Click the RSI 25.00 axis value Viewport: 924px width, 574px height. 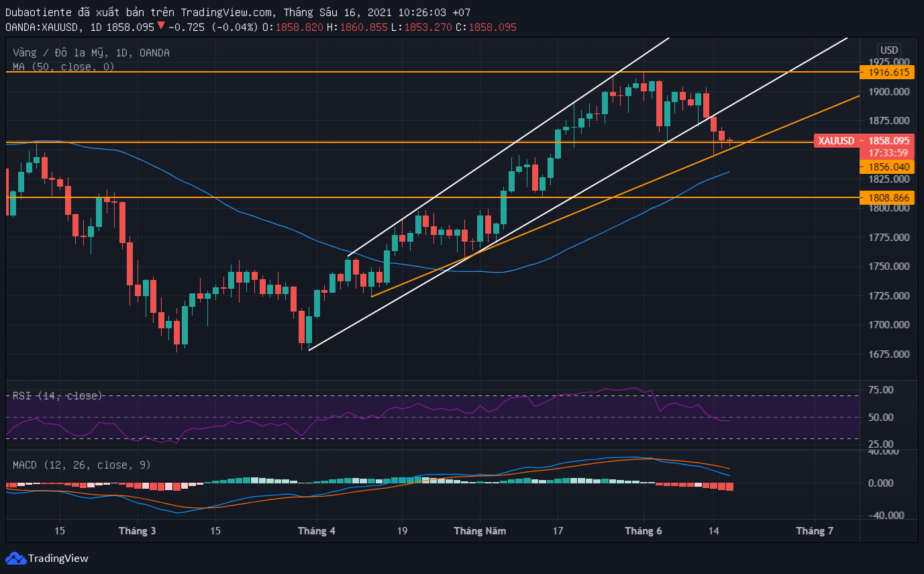click(x=881, y=444)
